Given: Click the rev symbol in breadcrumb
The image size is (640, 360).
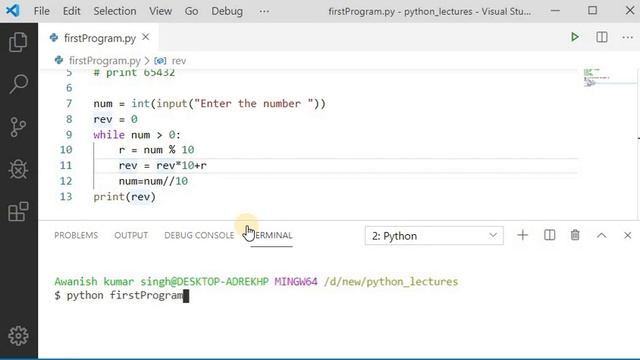Looking at the screenshot, I should pos(179,61).
